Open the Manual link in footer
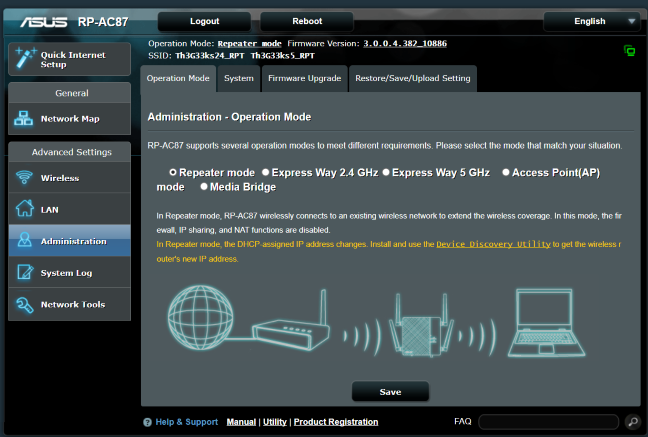 click(x=241, y=422)
